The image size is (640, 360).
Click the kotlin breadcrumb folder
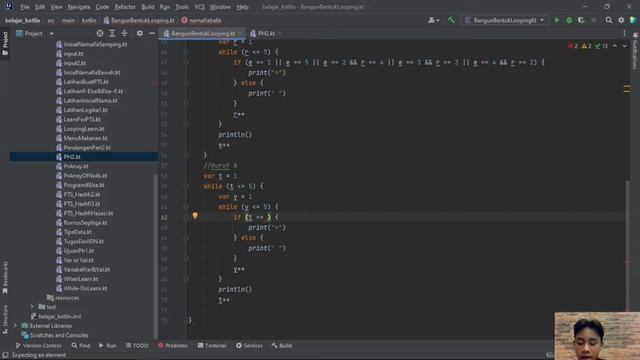click(x=89, y=20)
